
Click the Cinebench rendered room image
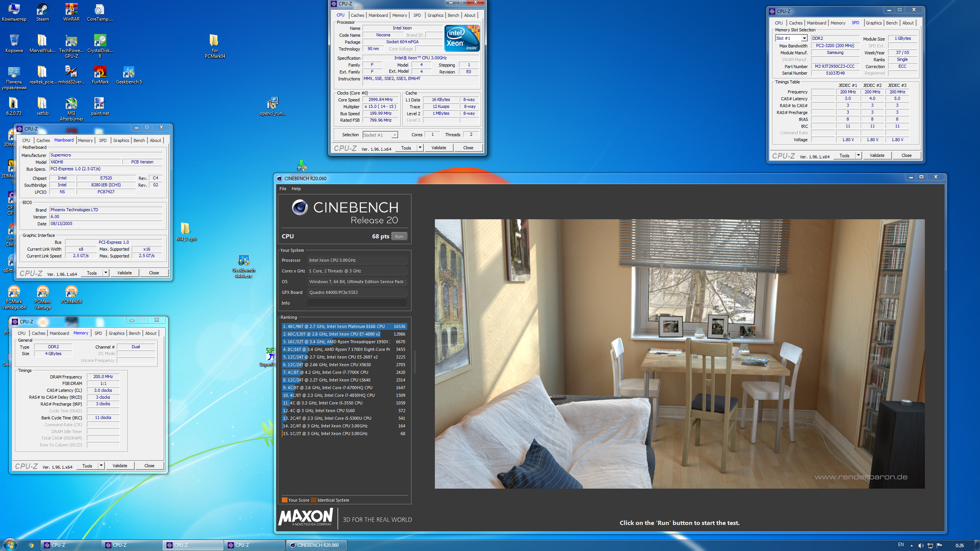click(x=679, y=354)
